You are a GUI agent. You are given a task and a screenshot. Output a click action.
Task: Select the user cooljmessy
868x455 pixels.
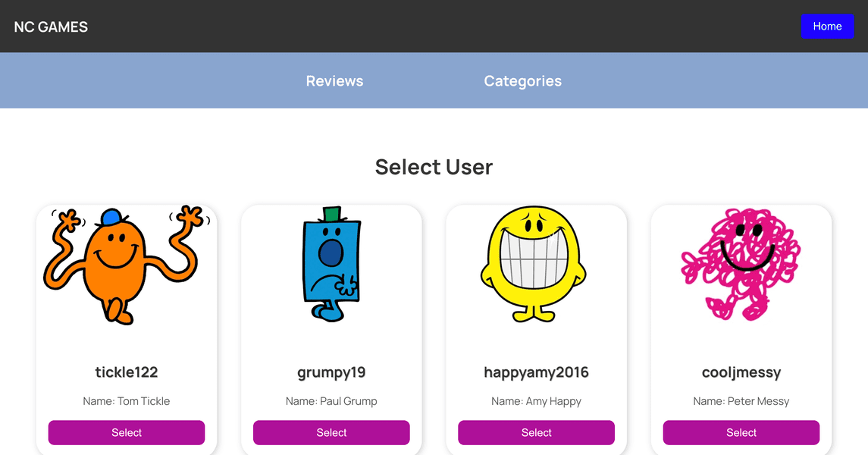[741, 432]
